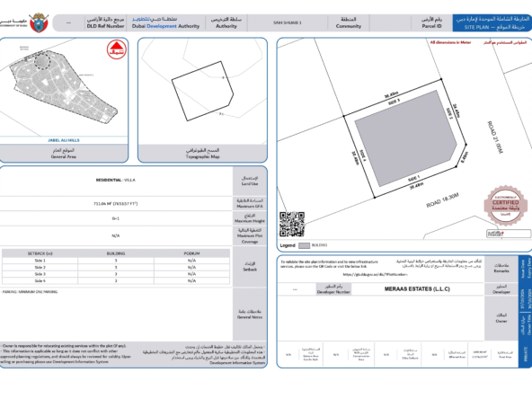The height and width of the screenshot is (399, 532).
Task: Select the G+1 height value
Action: (x=115, y=219)
